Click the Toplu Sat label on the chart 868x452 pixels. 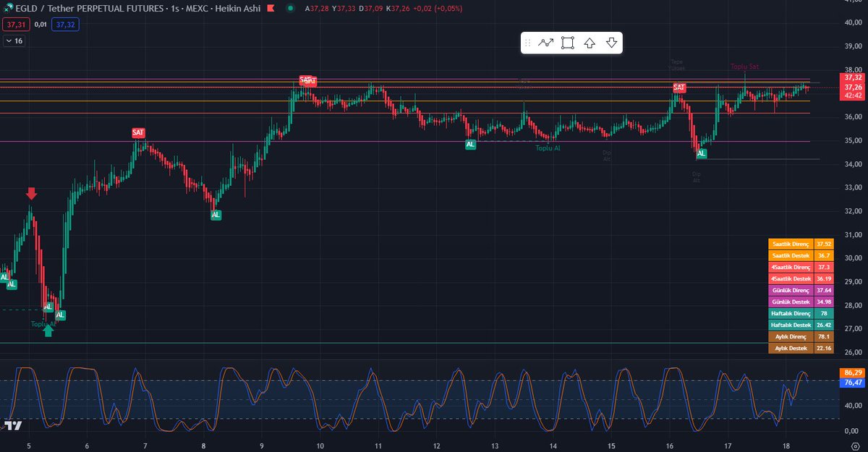coord(746,67)
